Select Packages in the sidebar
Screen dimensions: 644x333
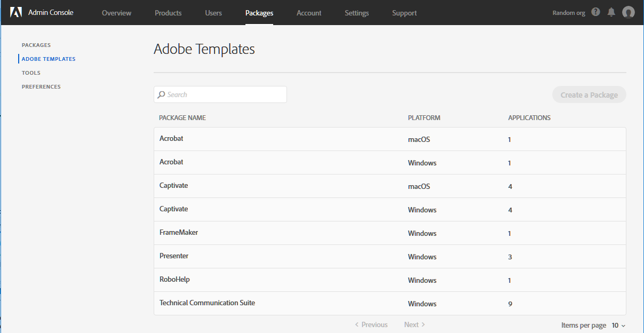coord(36,45)
